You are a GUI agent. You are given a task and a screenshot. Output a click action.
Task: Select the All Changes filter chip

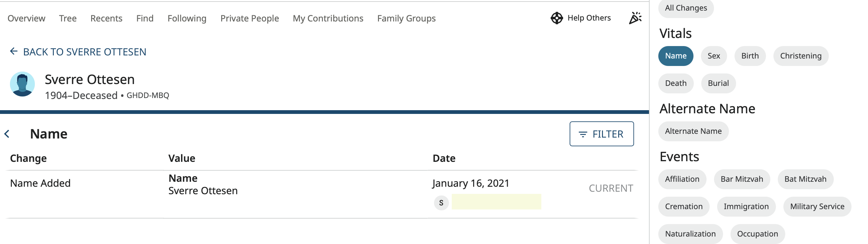pos(686,8)
